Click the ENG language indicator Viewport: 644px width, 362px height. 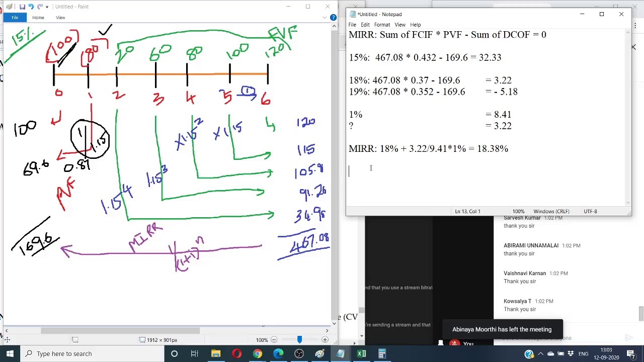[583, 354]
